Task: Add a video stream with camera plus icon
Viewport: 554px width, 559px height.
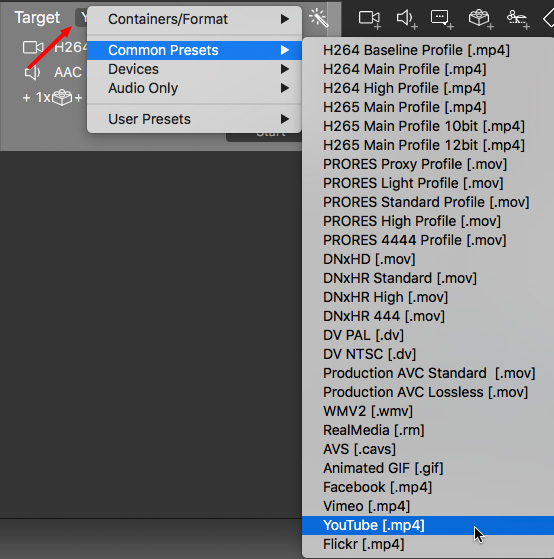Action: tap(369, 19)
